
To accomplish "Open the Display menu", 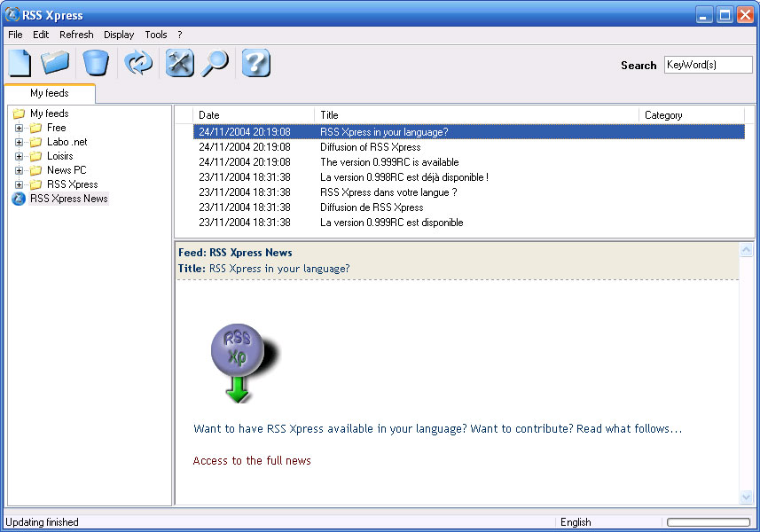I will tap(119, 35).
